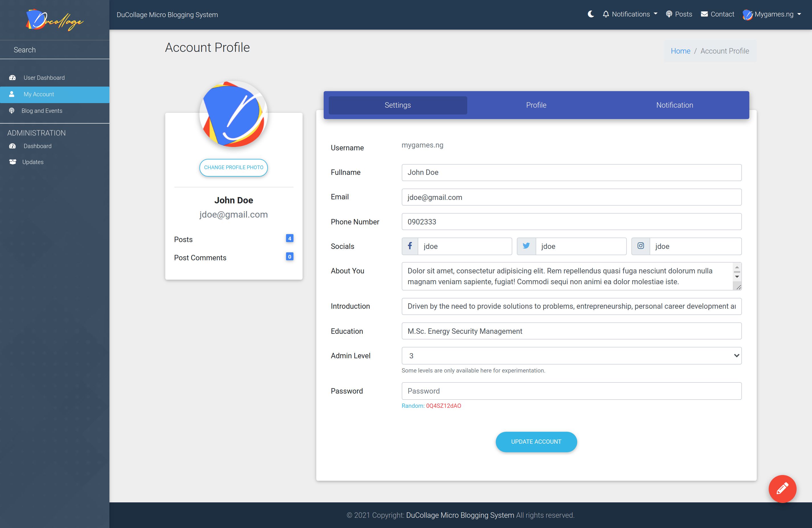
Task: Click the Education input field
Action: [x=572, y=331]
